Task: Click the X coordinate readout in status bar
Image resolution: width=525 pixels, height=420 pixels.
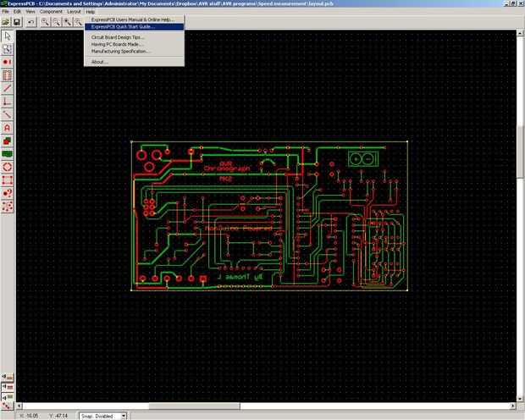Action: [x=29, y=416]
